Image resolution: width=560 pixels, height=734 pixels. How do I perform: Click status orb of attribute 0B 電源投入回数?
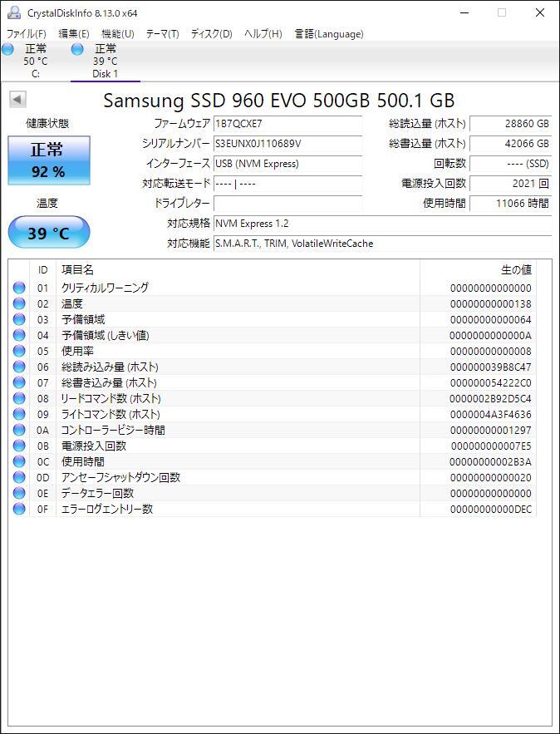19,446
